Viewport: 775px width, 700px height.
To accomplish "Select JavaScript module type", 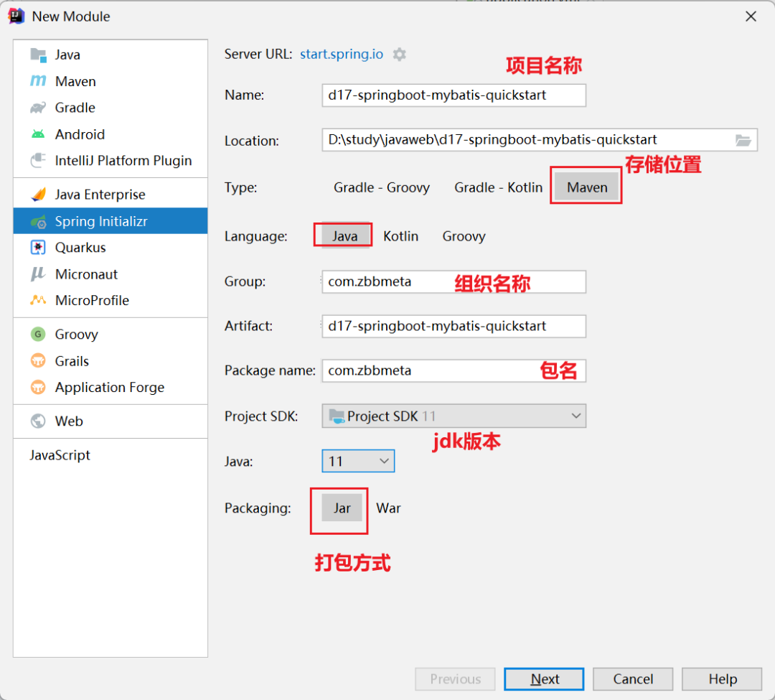I will (111, 454).
